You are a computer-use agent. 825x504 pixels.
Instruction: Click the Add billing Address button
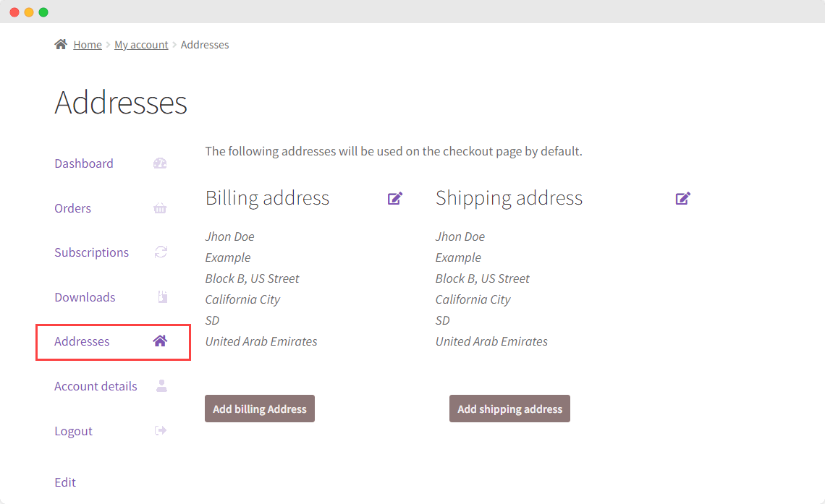[x=259, y=409]
